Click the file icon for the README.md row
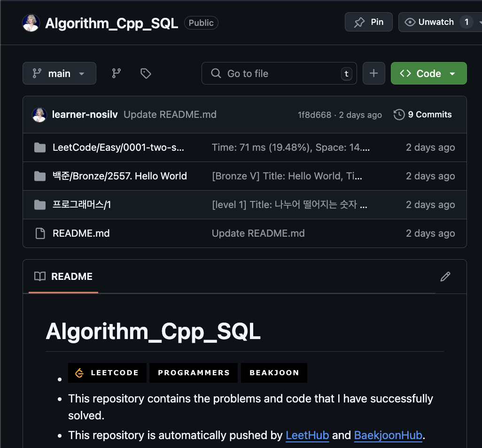The width and height of the screenshot is (482, 448). (40, 233)
